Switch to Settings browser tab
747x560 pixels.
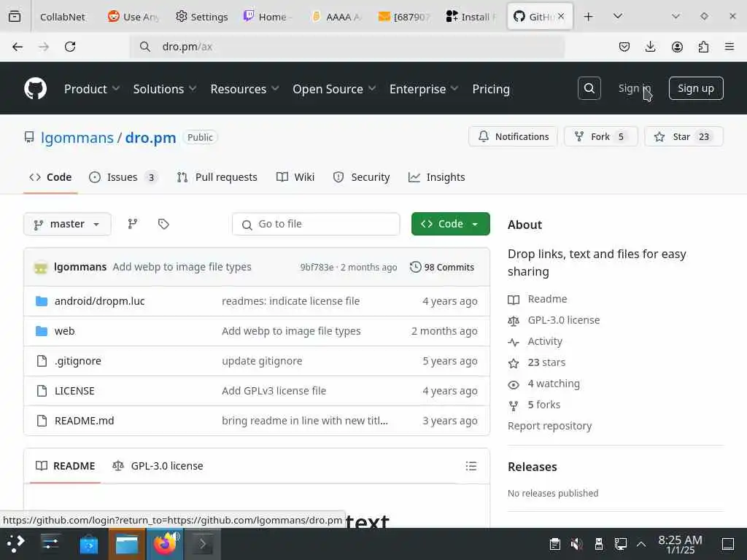(x=202, y=17)
